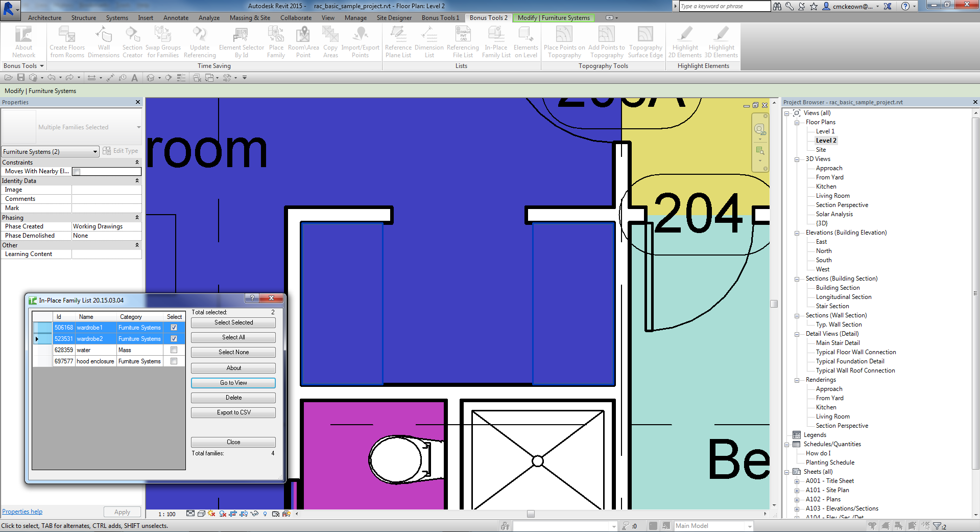This screenshot has width=980, height=532.
Task: Uncheck the wardrobe1 Select checkbox
Action: coord(174,328)
